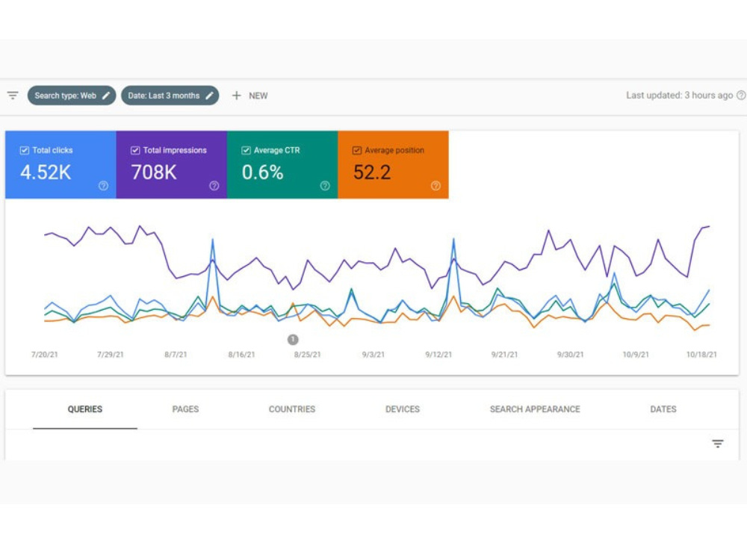Select the QUERIES tab

coord(85,409)
